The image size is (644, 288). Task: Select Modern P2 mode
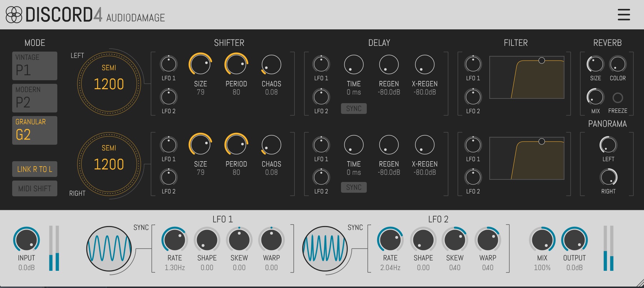click(35, 98)
